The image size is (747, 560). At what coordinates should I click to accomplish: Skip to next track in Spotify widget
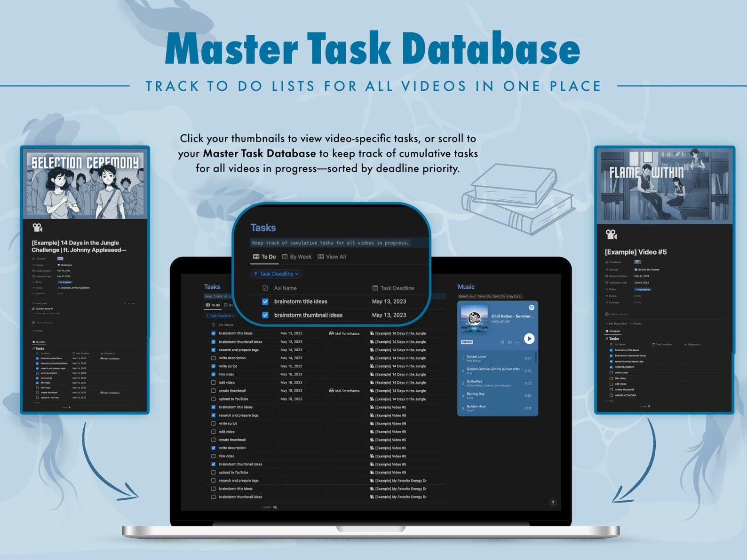pos(509,342)
